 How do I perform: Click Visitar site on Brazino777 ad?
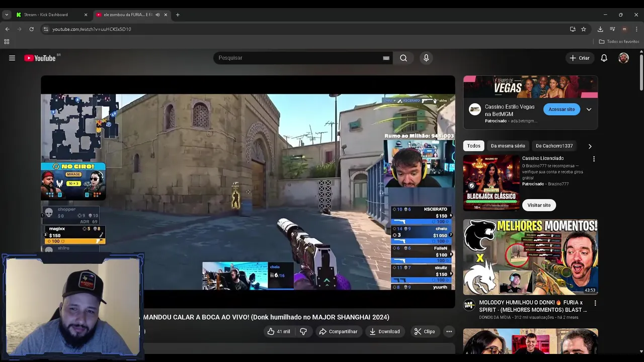(539, 205)
